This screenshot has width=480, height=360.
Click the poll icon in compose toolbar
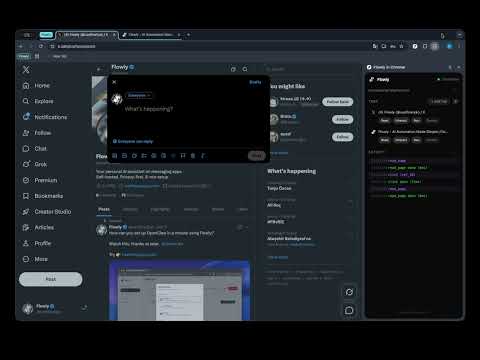click(x=144, y=156)
